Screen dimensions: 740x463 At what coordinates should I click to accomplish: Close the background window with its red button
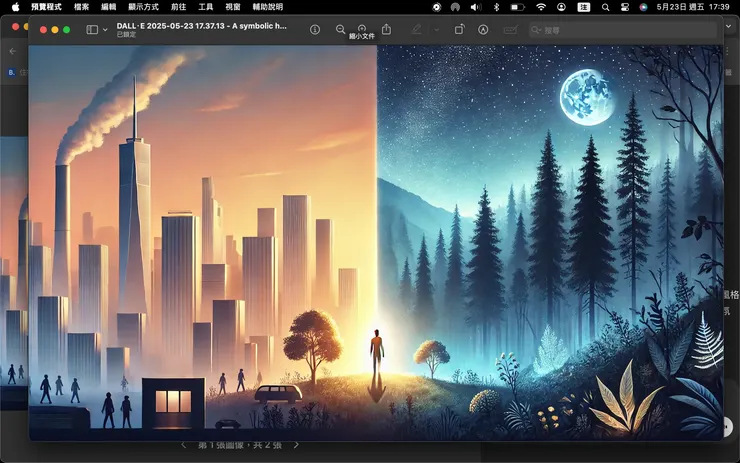pyautogui.click(x=15, y=26)
